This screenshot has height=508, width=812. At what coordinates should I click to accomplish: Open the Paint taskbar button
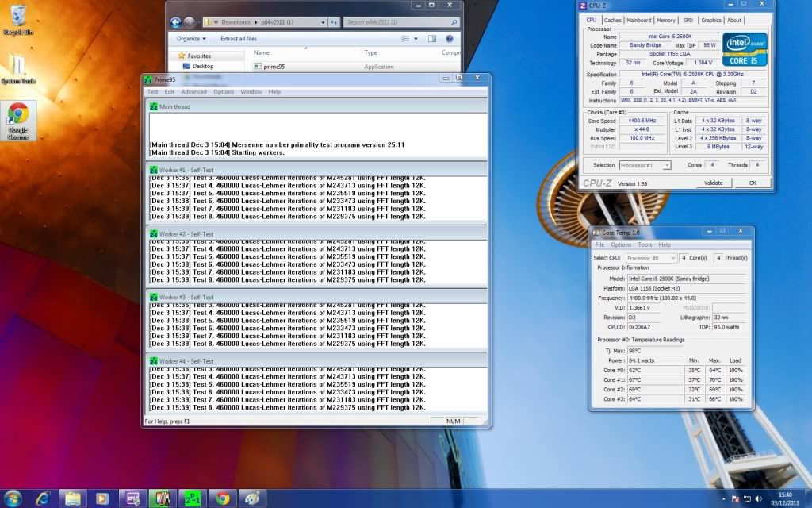pyautogui.click(x=253, y=498)
